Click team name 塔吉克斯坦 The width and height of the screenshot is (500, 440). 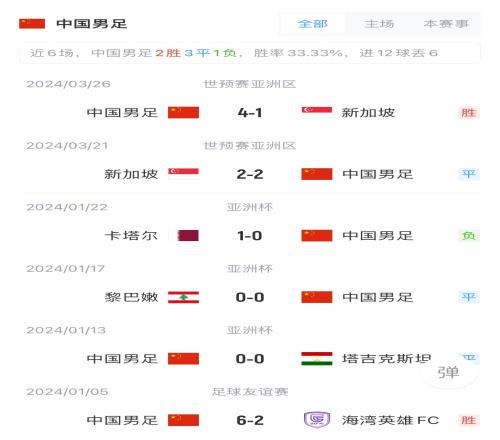[x=387, y=359]
